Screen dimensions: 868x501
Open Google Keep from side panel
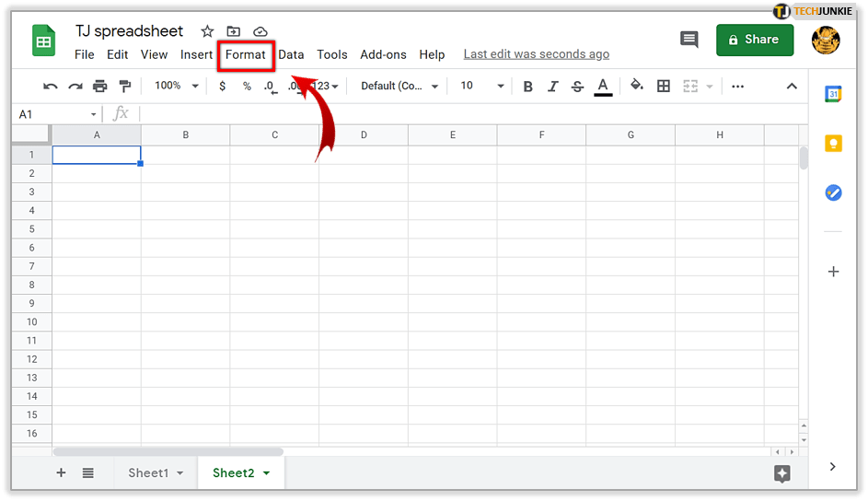tap(833, 143)
